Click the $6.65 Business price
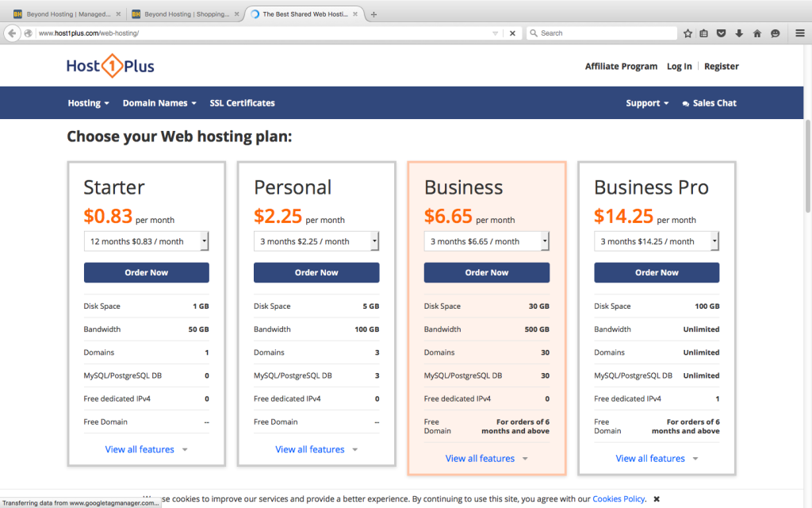 [x=448, y=216]
